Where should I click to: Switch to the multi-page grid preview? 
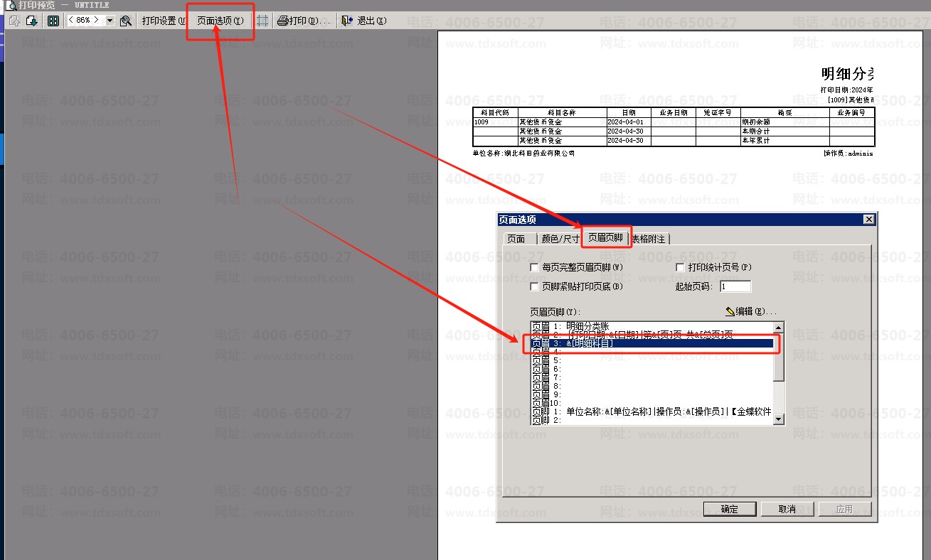(x=53, y=21)
